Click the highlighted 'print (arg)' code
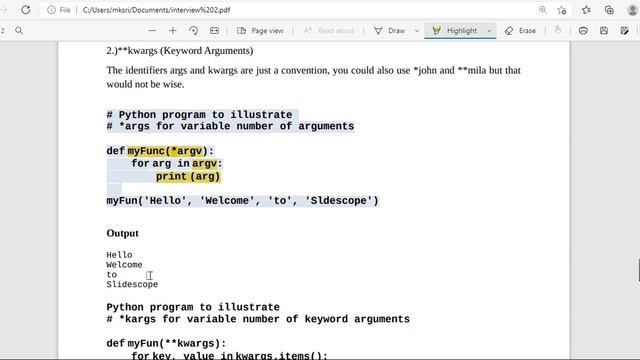This screenshot has width=640, height=360. pos(188,176)
